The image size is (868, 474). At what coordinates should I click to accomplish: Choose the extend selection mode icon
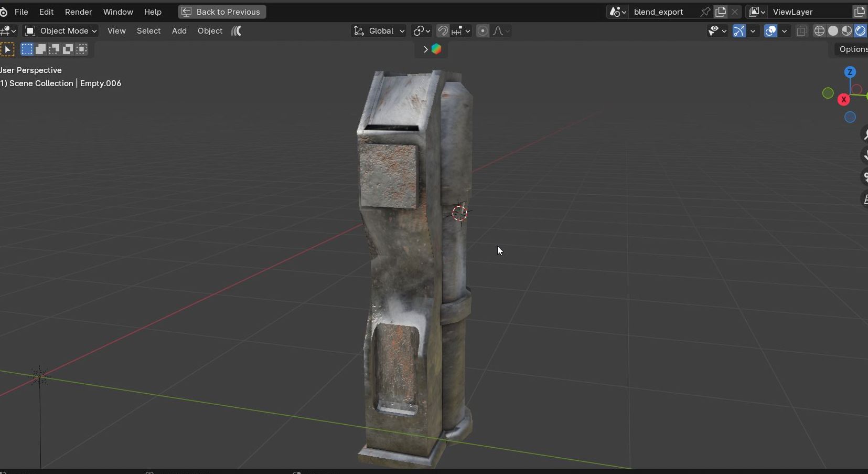(40, 49)
